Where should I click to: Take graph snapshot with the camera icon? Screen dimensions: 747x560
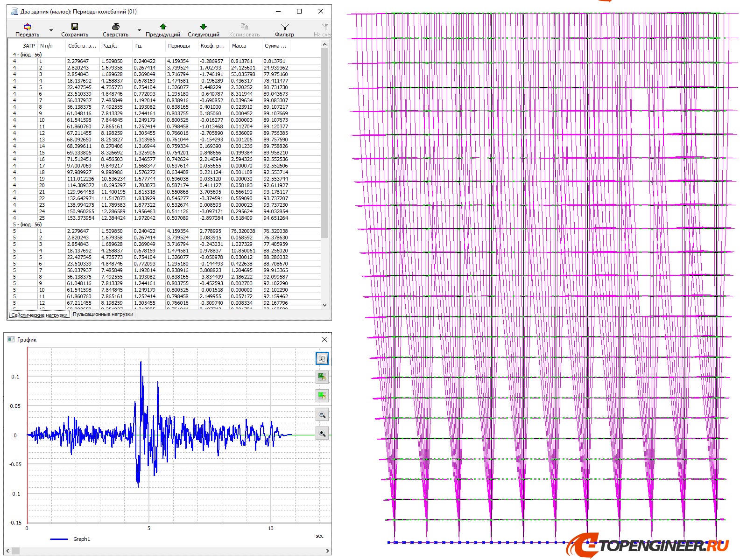click(x=322, y=358)
